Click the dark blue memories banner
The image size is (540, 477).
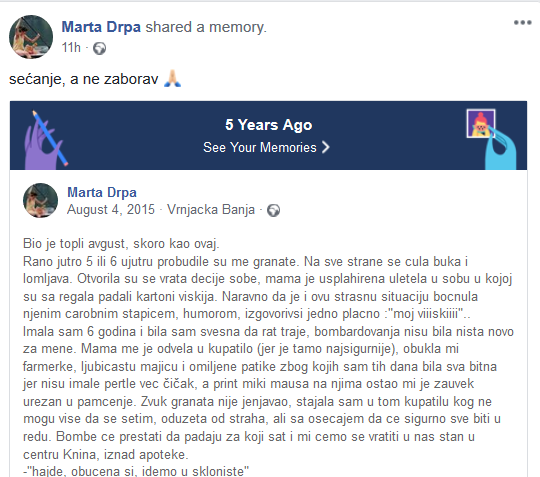(x=268, y=135)
